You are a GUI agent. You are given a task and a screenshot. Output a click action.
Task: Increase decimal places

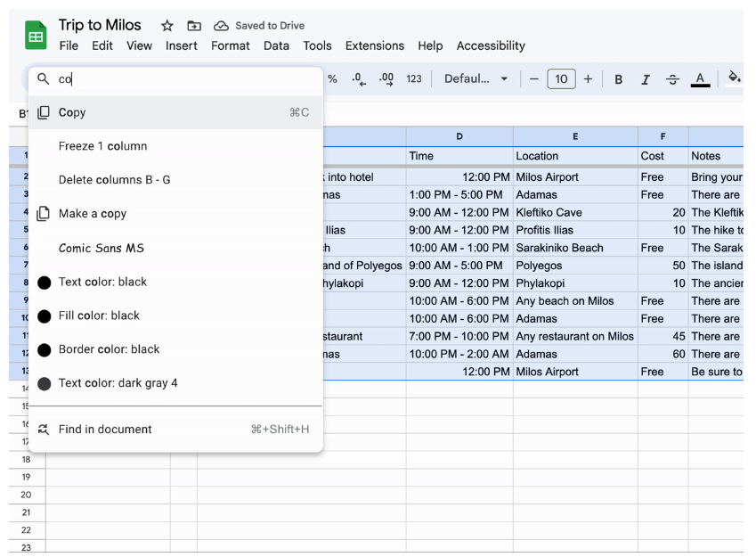pyautogui.click(x=386, y=78)
